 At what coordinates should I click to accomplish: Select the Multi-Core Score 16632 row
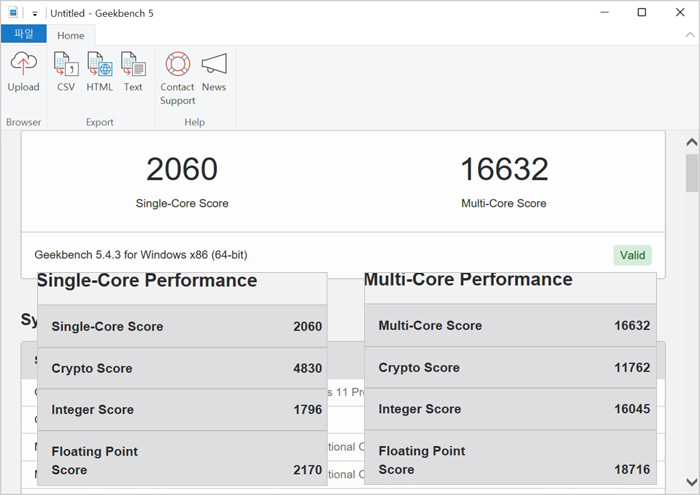(510, 325)
